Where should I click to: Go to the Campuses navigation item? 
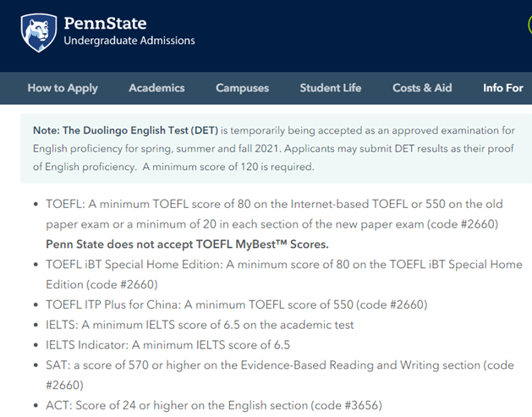tap(242, 88)
